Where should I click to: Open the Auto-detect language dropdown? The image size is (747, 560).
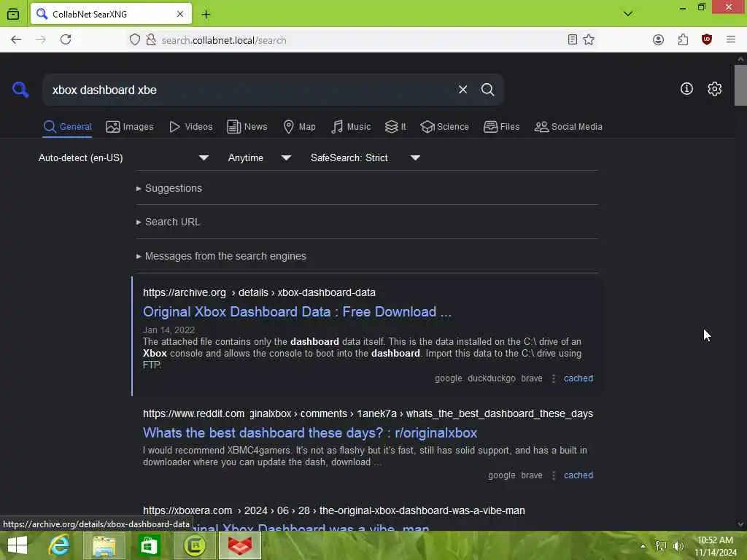[123, 157]
